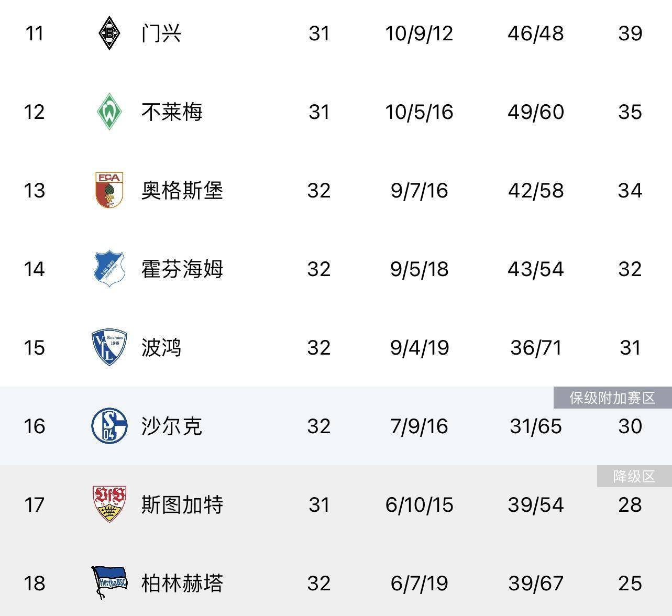Select the VfB Stuttgart crest icon
This screenshot has width=672, height=616.
pyautogui.click(x=109, y=504)
